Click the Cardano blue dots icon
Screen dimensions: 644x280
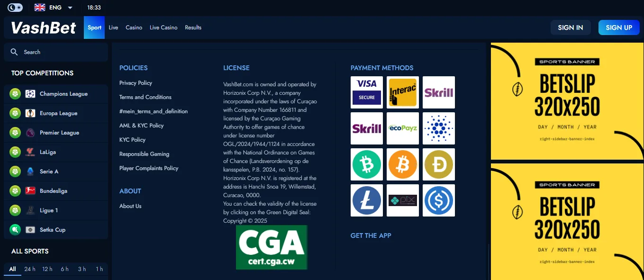coord(439,128)
